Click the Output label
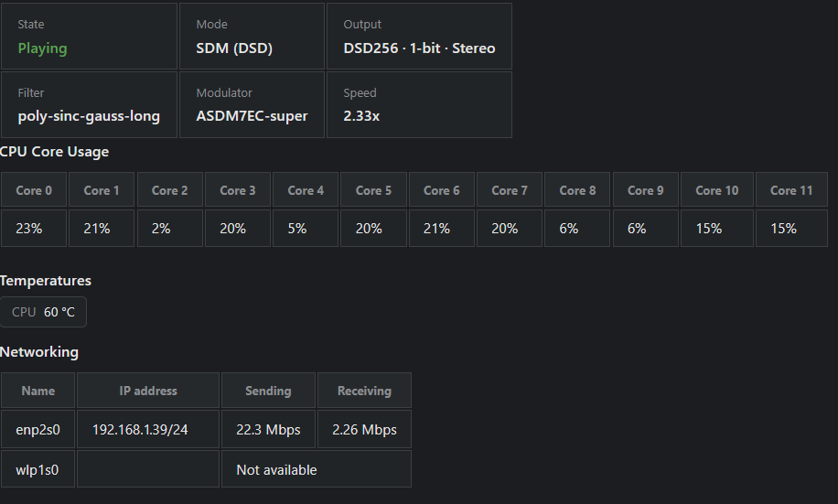 pyautogui.click(x=362, y=24)
